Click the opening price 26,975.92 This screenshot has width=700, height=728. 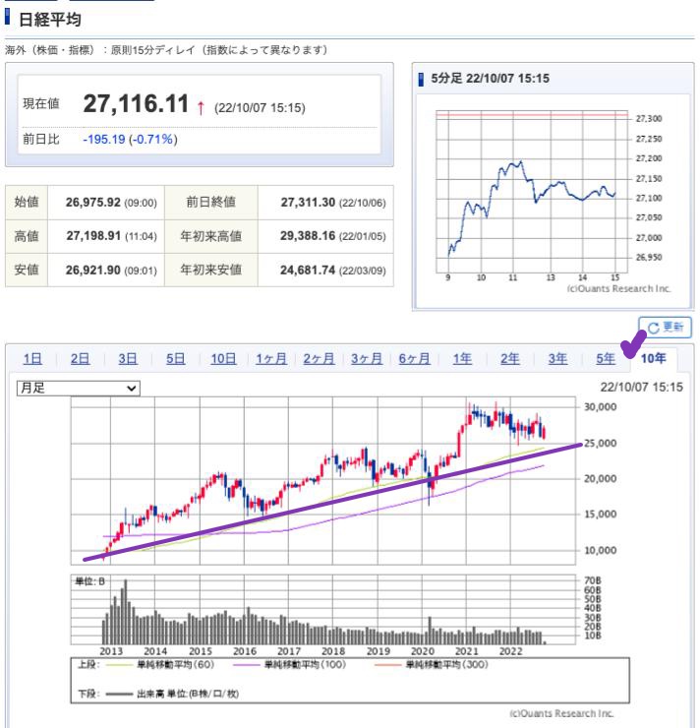click(92, 203)
